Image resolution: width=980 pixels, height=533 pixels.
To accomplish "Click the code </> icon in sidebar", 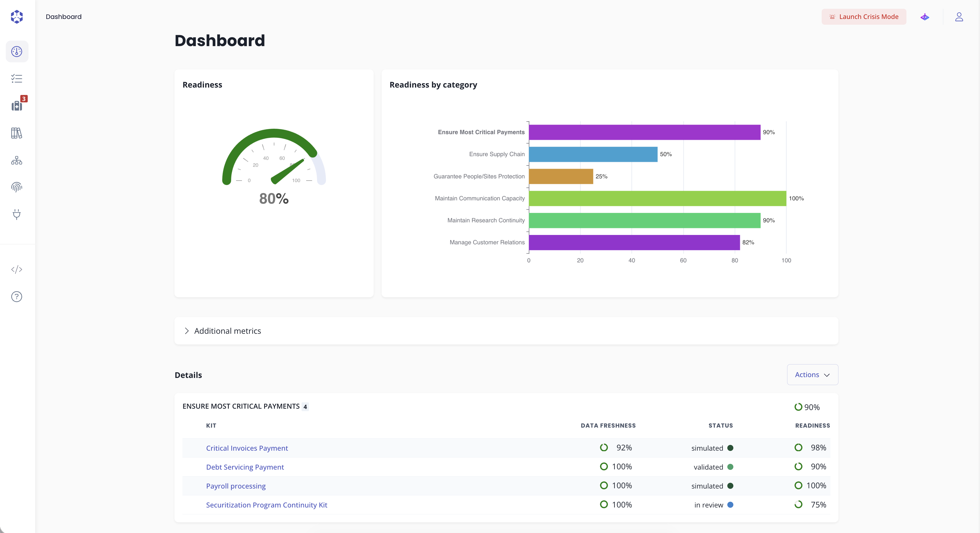I will click(17, 269).
